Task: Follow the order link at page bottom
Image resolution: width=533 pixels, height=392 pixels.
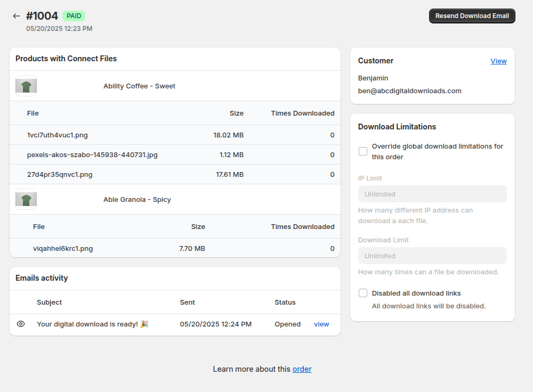Action: click(302, 369)
